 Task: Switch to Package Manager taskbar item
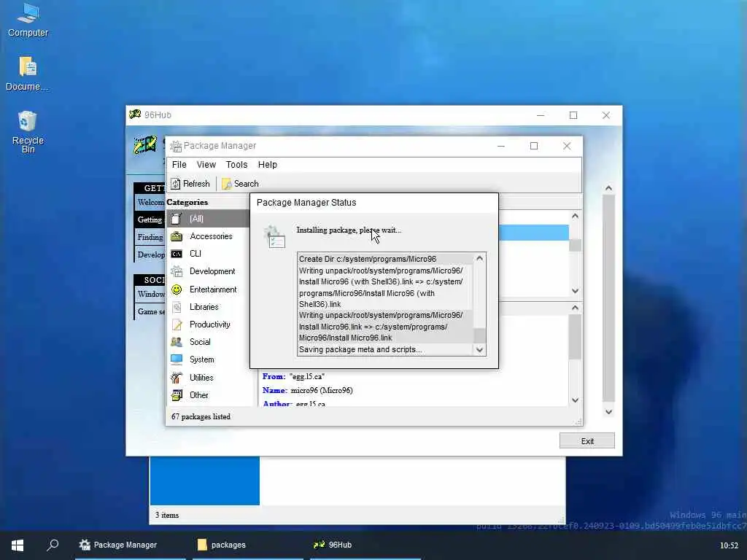(x=130, y=545)
